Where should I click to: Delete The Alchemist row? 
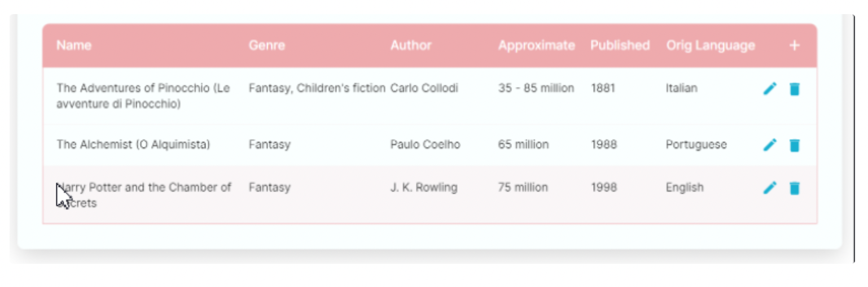click(x=795, y=145)
